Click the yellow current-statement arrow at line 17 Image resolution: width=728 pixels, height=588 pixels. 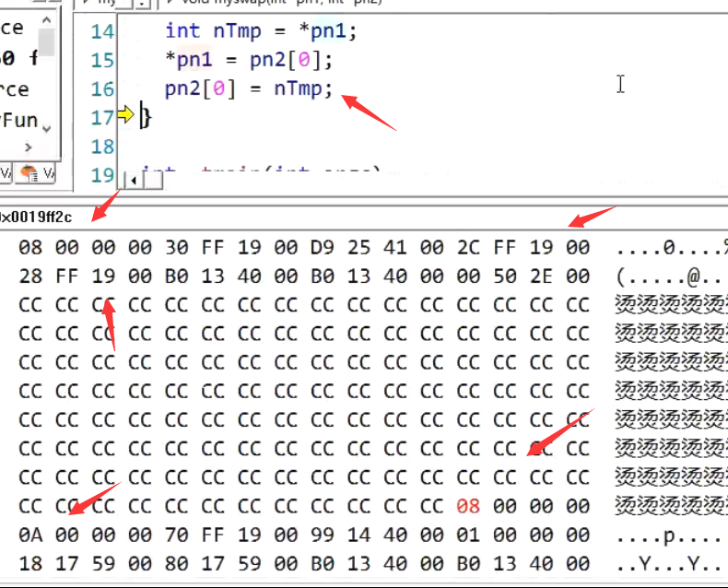tap(125, 114)
